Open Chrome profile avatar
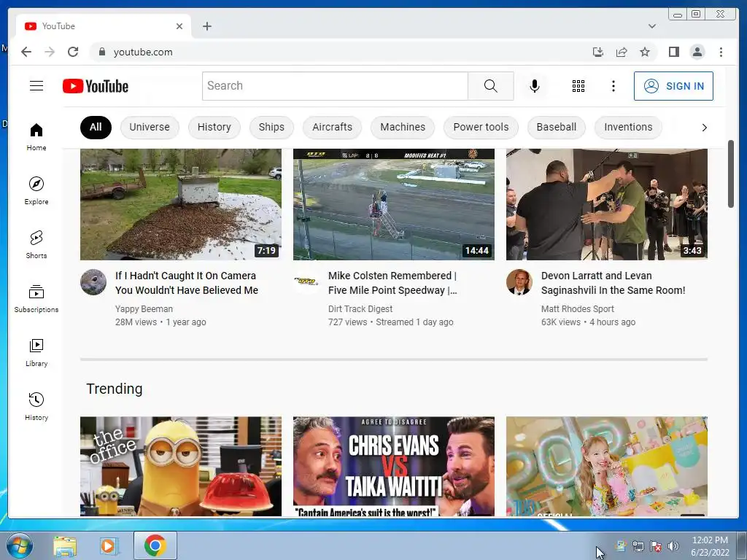The width and height of the screenshot is (747, 560). pyautogui.click(x=697, y=52)
